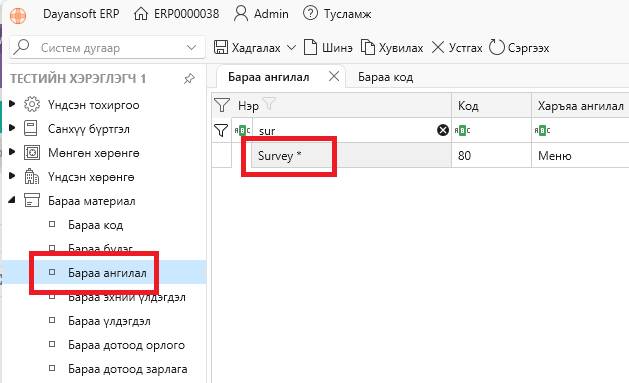Viewport: 629px width, 383px height.
Task: Sort by the Нэр column header
Action: (248, 106)
